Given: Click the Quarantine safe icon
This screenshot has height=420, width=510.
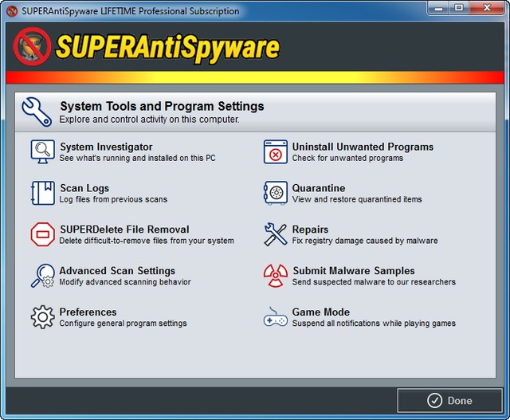Looking at the screenshot, I should (275, 193).
